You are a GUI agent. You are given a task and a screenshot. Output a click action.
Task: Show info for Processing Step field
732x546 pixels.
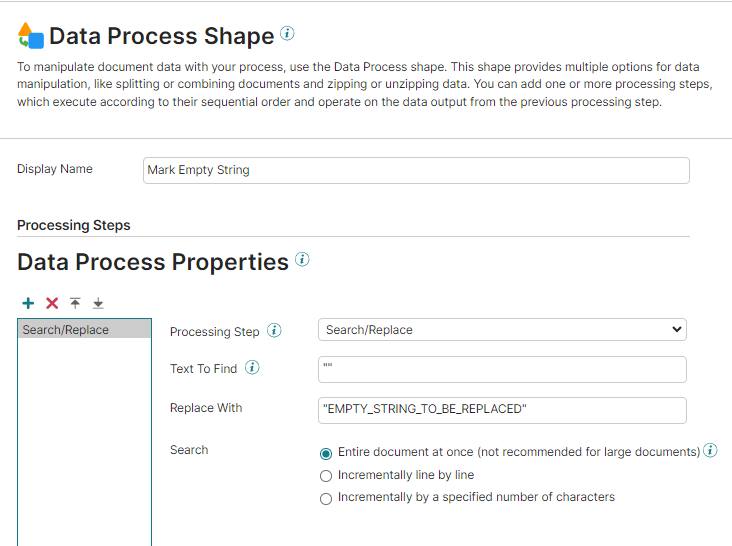274,331
